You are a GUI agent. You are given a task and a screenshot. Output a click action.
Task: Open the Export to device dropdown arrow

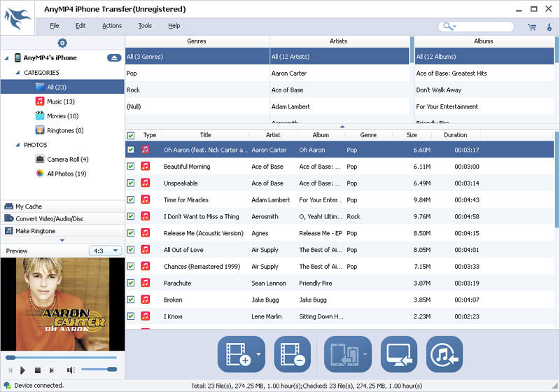[x=365, y=354]
